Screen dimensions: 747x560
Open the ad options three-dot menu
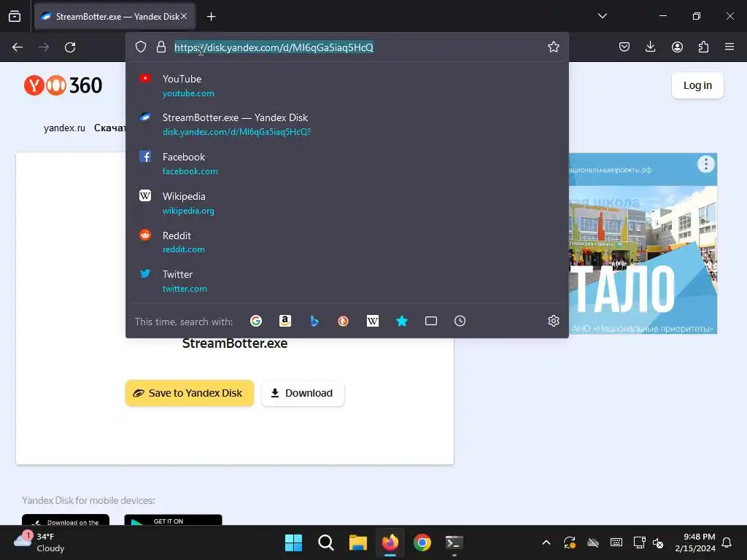(x=705, y=164)
